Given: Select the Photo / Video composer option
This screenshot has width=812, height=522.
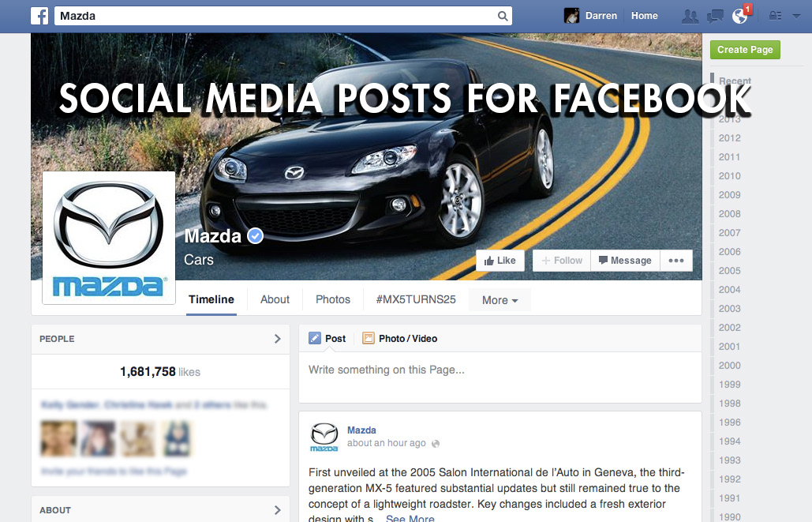Looking at the screenshot, I should click(400, 339).
